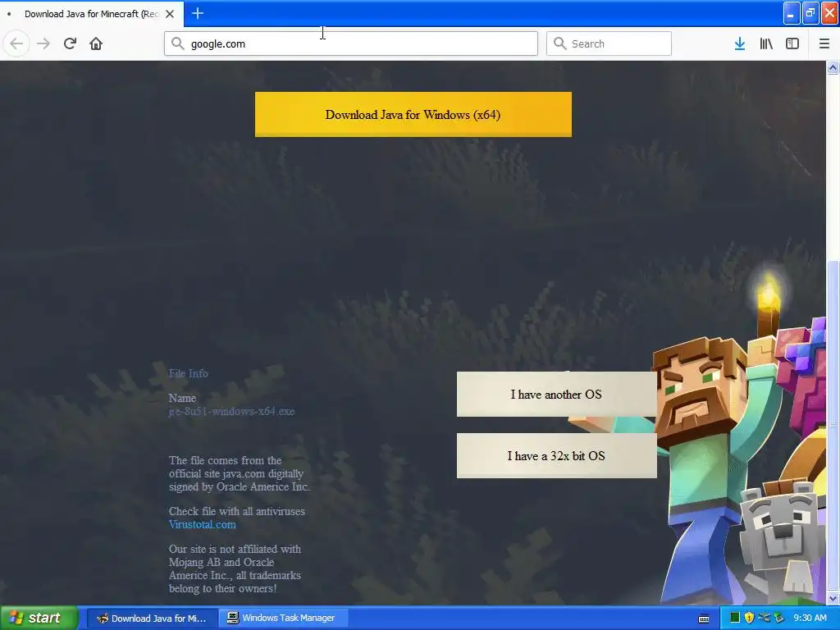Open the Virustotal.com link
The width and height of the screenshot is (840, 630).
point(202,524)
